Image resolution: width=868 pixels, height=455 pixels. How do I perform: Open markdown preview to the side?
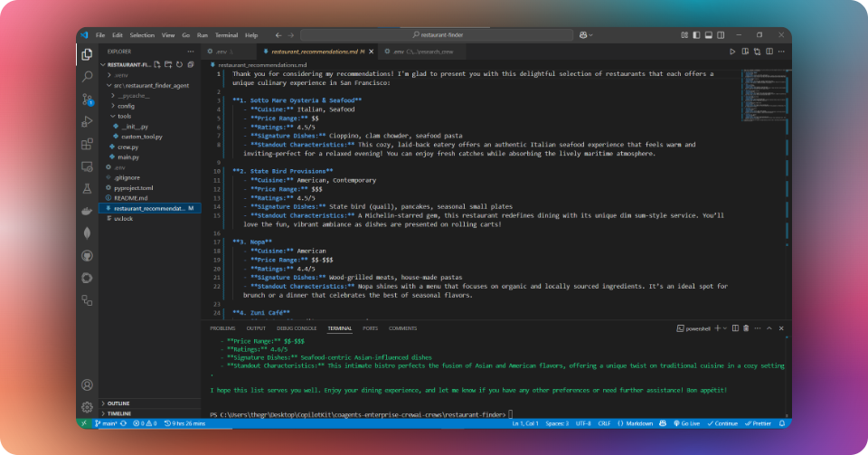click(745, 52)
